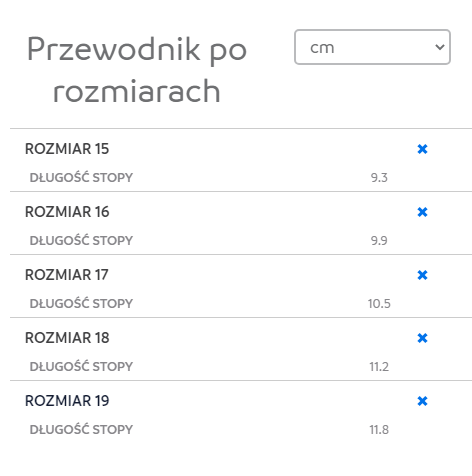The image size is (472, 476).
Task: Click the Przewodnik po rozmiarach heading
Action: click(x=137, y=69)
